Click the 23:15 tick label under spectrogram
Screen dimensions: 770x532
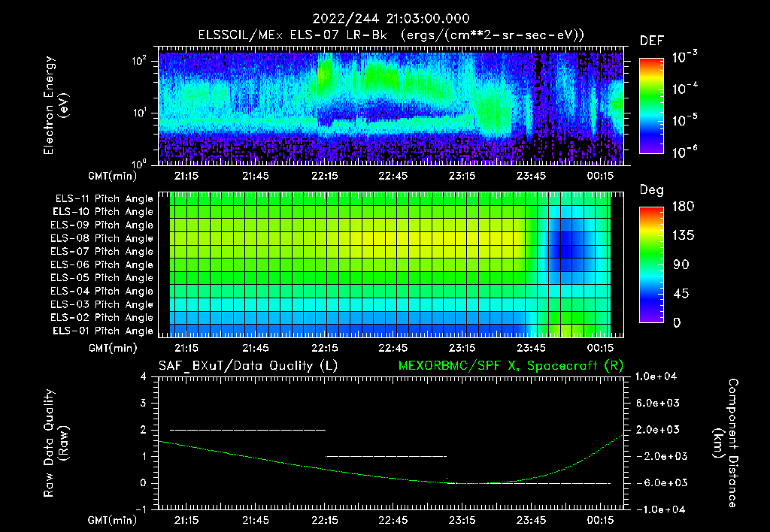(462, 176)
